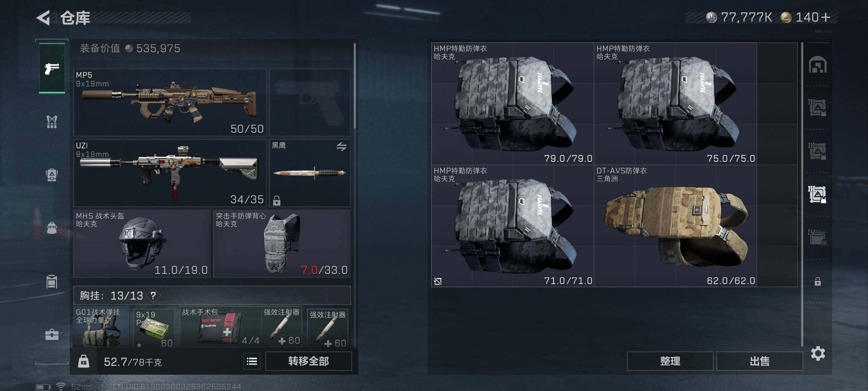Swap the 黑鹰 melee knife using arrows icon

[341, 146]
